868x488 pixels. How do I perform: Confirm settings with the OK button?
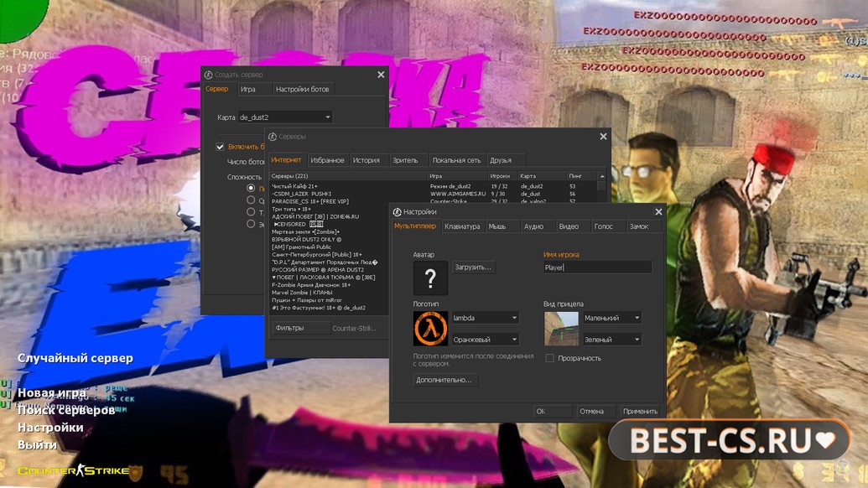[552, 411]
